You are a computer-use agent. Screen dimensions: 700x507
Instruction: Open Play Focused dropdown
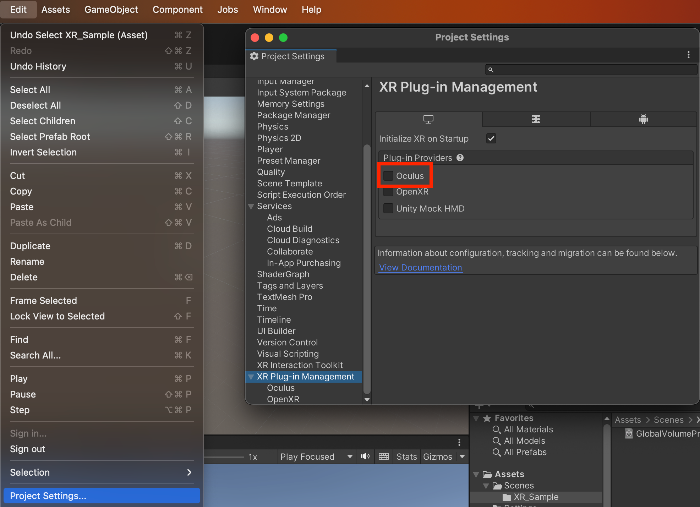pyautogui.click(x=316, y=457)
